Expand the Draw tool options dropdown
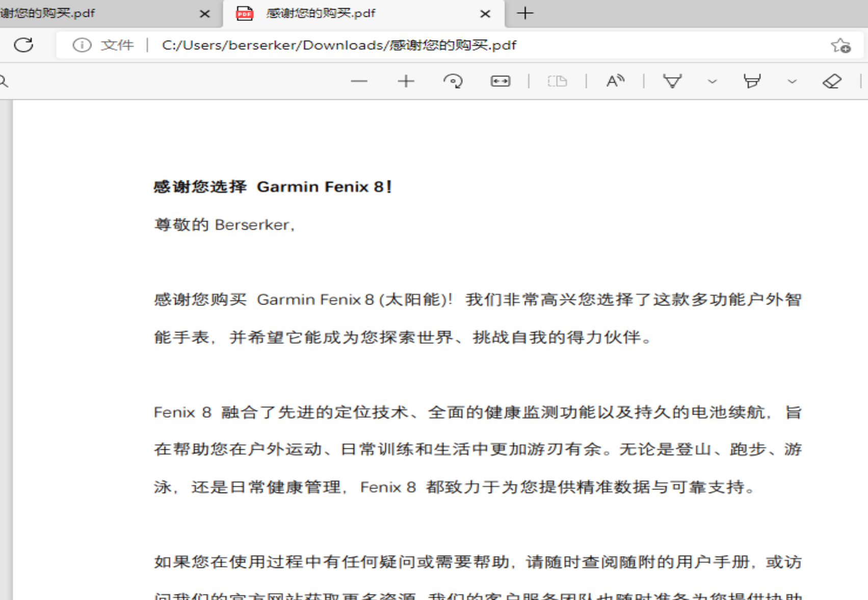Viewport: 868px width, 600px height. (712, 81)
